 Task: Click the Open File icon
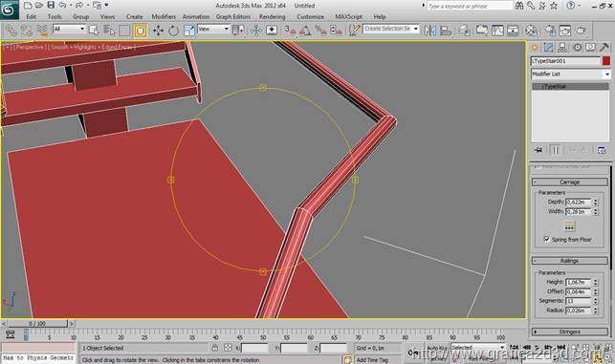tap(39, 5)
